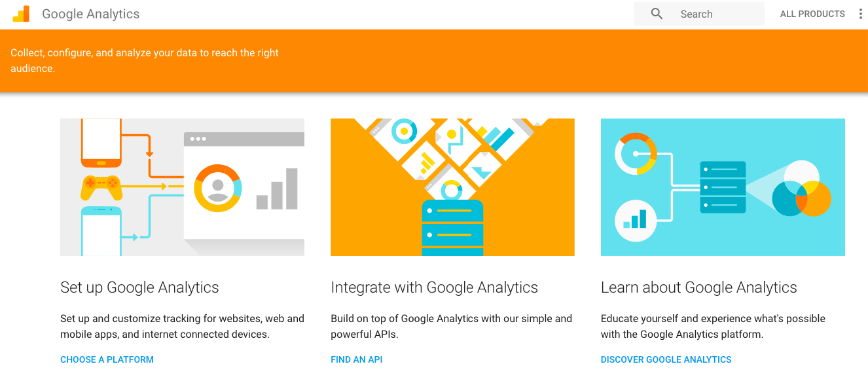This screenshot has height=381, width=868.
Task: Click the Venn diagram circles graphic
Action: pyautogui.click(x=801, y=189)
